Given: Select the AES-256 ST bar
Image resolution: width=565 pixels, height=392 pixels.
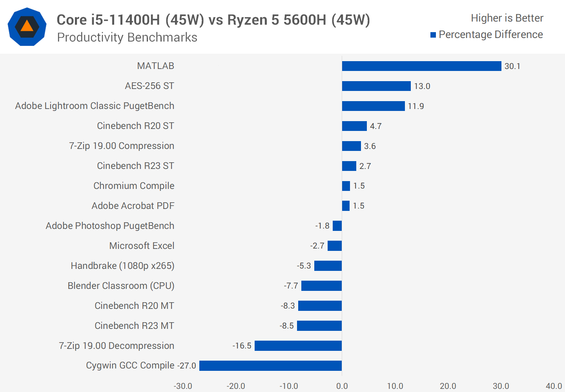Looking at the screenshot, I should tap(376, 86).
